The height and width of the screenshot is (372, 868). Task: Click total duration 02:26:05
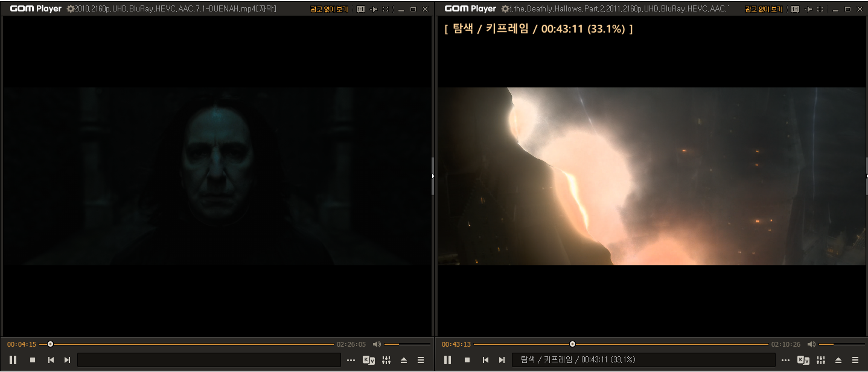pyautogui.click(x=351, y=344)
